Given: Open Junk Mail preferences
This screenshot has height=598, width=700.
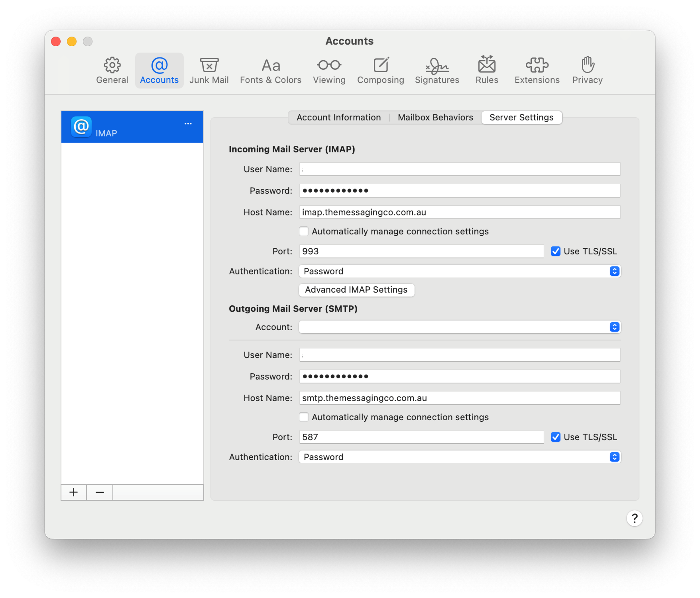Looking at the screenshot, I should pyautogui.click(x=209, y=70).
